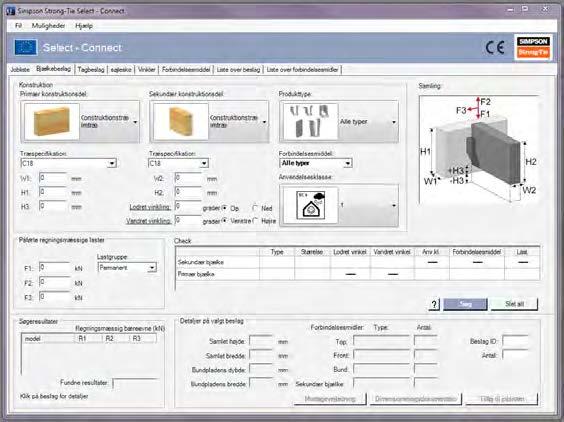Click the F2 load input field
Viewport: 564px width, 422px height.
coord(55,282)
